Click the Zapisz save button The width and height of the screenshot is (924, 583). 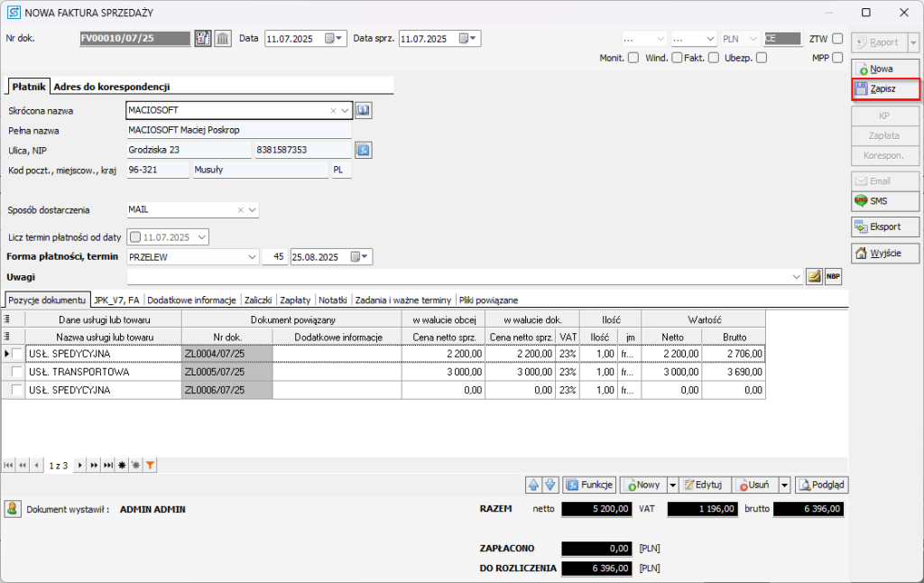pyautogui.click(x=885, y=88)
